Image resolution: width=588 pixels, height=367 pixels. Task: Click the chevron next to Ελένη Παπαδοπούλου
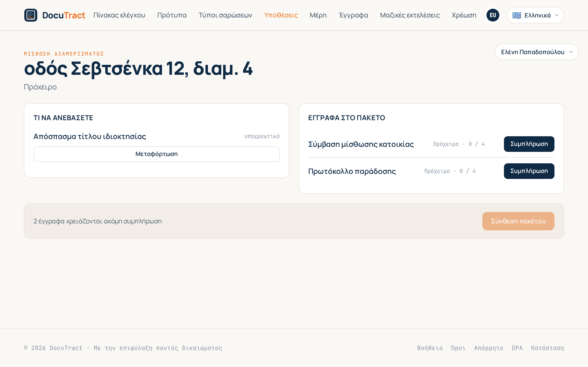(571, 52)
